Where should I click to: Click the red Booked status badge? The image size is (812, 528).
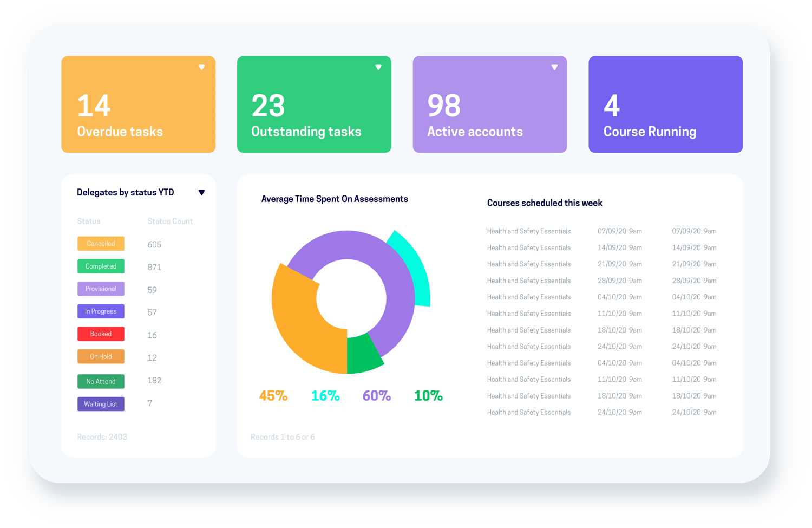101,334
